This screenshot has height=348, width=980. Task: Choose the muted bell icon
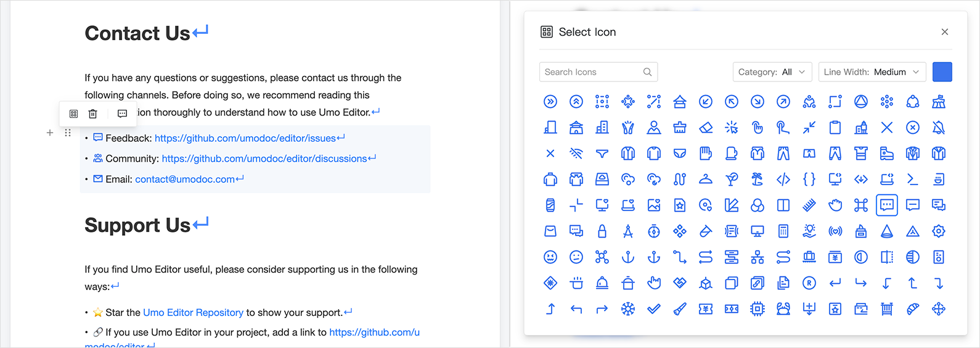point(939,128)
